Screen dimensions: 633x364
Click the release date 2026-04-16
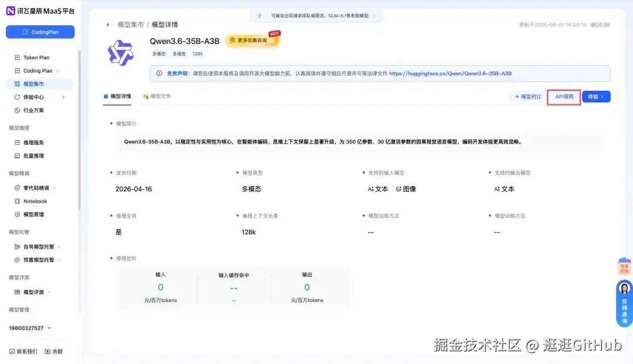pos(134,189)
